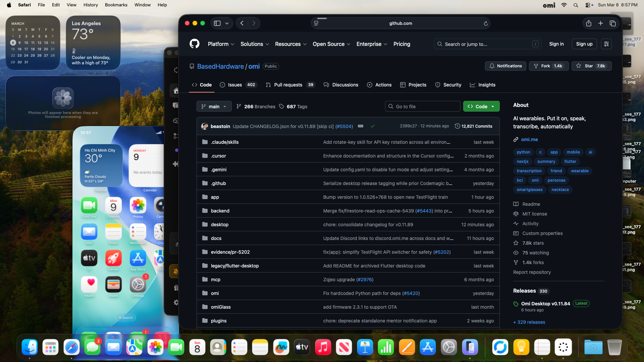Open the advanced search filter icon
The image size is (644, 362).
coord(606,44)
